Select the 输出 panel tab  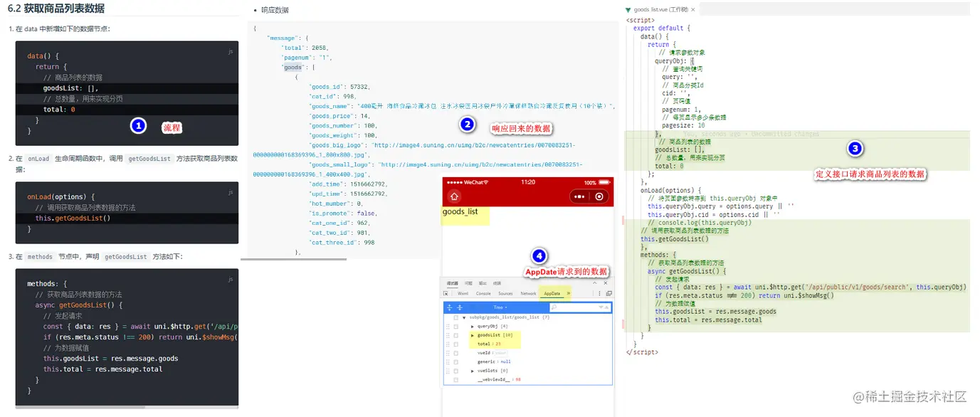(483, 283)
